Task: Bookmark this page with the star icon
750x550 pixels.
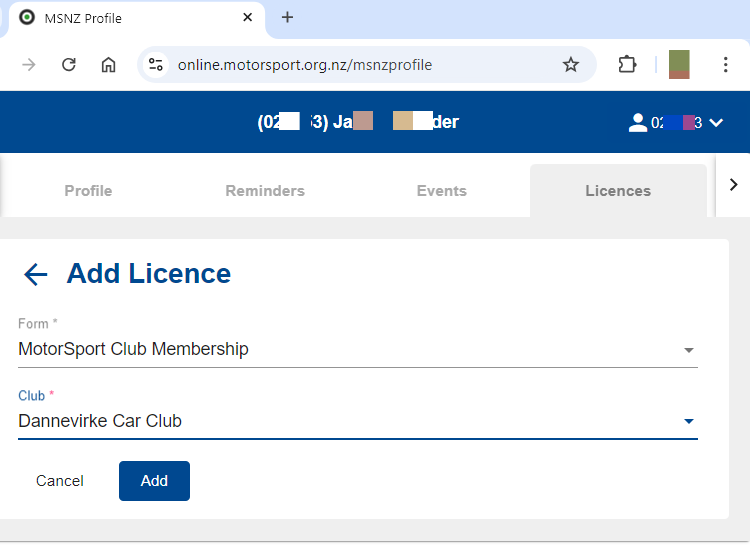Action: 571,65
